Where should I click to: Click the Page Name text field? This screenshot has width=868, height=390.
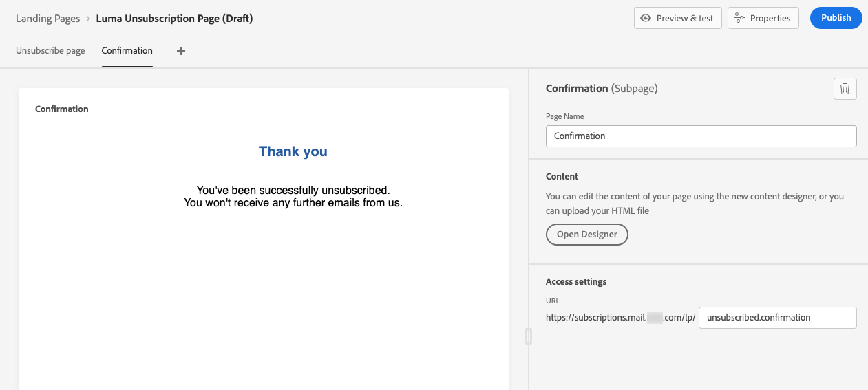tap(701, 136)
